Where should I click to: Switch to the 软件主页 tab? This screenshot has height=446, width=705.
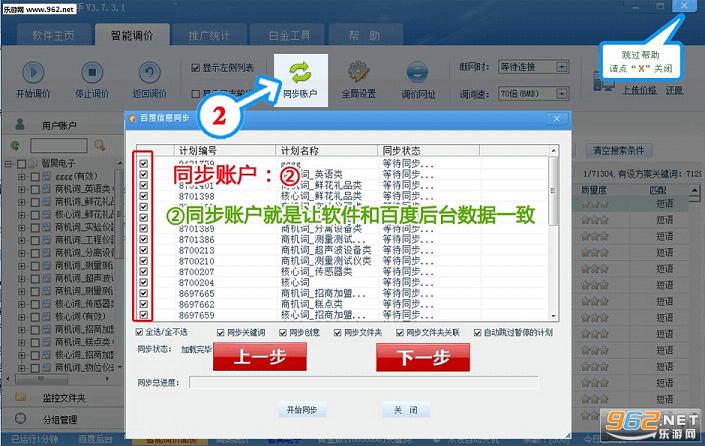(53, 35)
